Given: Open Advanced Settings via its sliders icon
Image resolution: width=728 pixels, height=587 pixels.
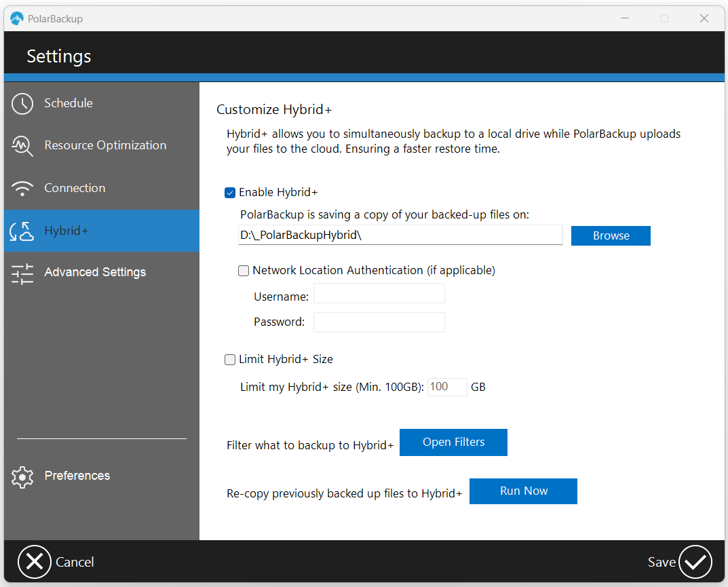Looking at the screenshot, I should pos(22,273).
